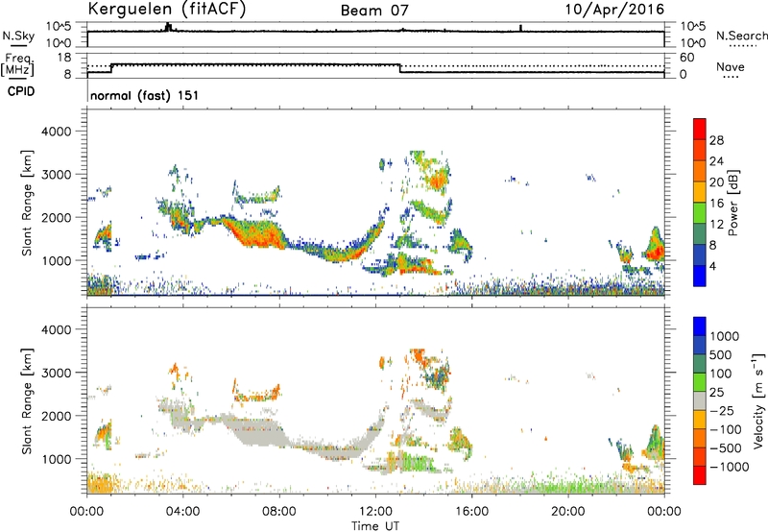Image resolution: width=768 pixels, height=532 pixels.
Task: Click the gray segment of Velocity colorbar
Action: (x=700, y=401)
